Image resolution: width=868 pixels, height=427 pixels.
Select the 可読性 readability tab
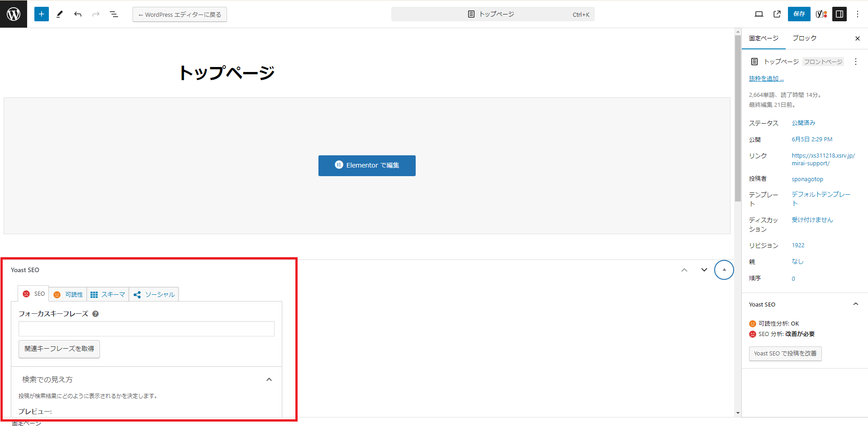(68, 295)
